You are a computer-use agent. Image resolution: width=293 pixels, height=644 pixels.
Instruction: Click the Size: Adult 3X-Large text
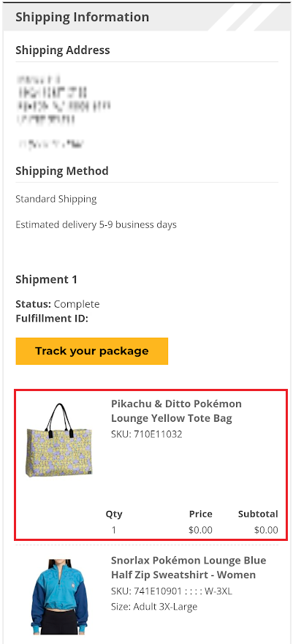tap(154, 606)
